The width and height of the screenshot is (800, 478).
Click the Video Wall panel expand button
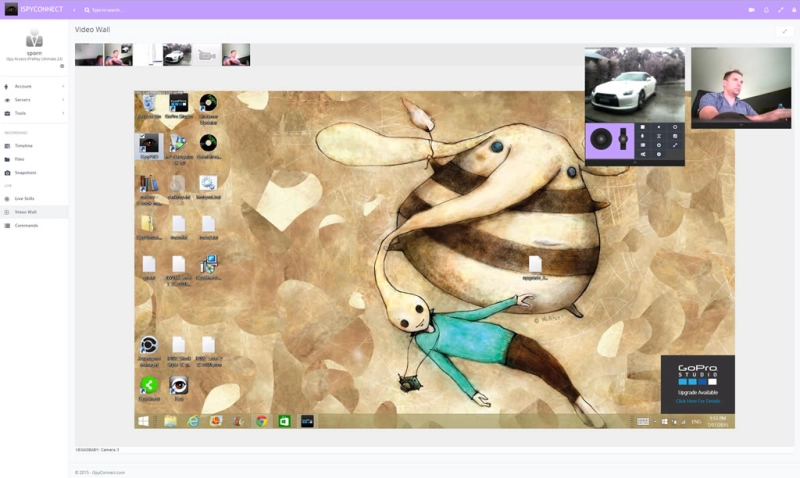tap(784, 31)
